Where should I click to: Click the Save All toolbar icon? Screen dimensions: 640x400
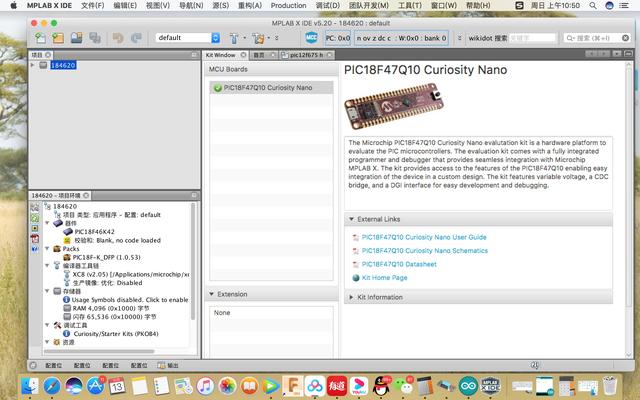(x=95, y=38)
